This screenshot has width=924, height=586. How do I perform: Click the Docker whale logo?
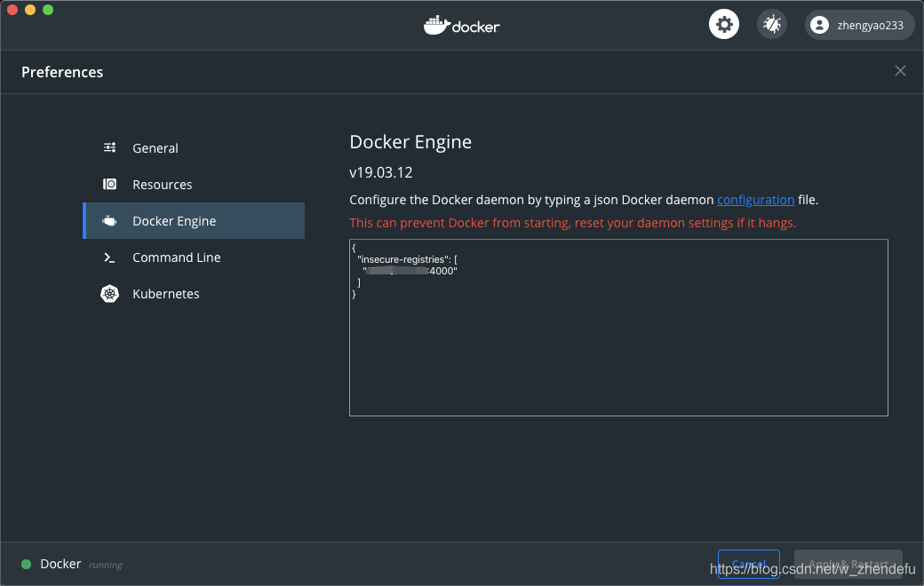(x=461, y=26)
